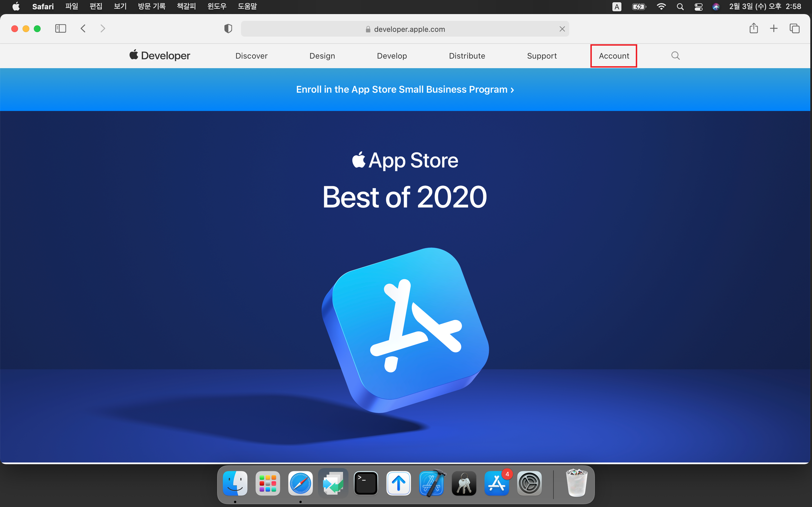Click the Share icon in toolbar
Viewport: 812px width, 507px height.
(x=754, y=28)
